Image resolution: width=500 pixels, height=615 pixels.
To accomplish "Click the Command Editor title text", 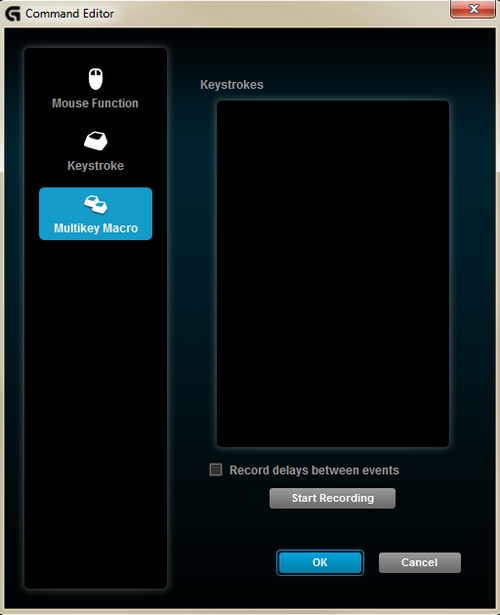I will pyautogui.click(x=70, y=14).
